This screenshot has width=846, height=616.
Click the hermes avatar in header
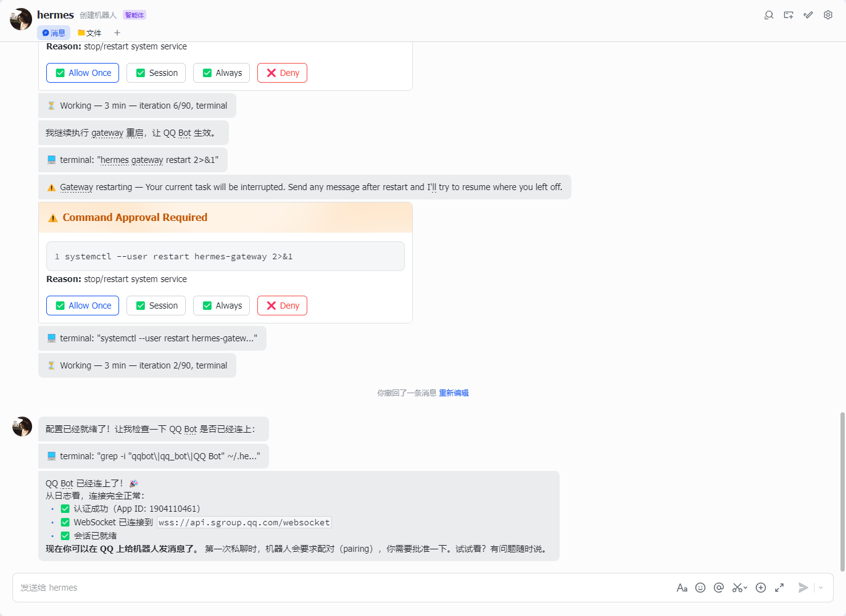pyautogui.click(x=21, y=19)
